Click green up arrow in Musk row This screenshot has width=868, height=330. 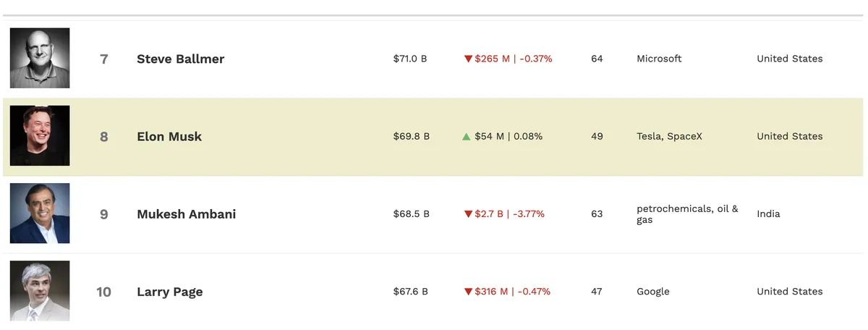[467, 136]
